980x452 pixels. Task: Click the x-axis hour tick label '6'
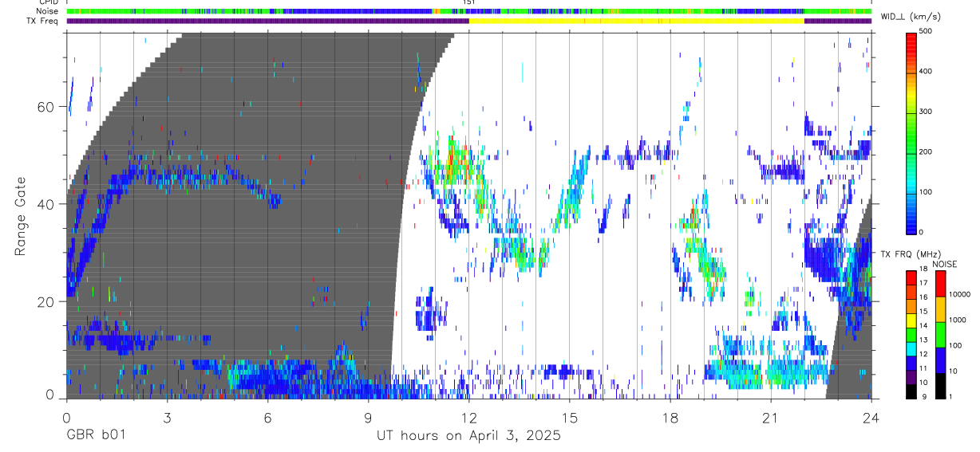click(x=267, y=418)
